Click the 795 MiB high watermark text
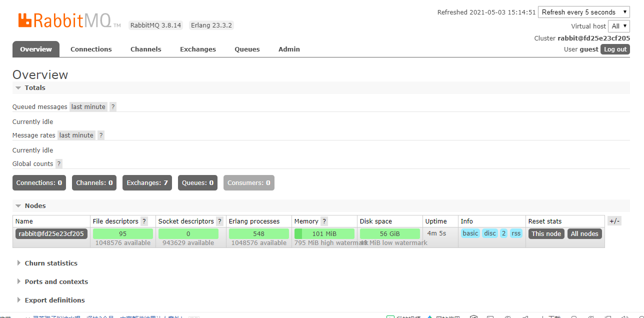 (330, 243)
